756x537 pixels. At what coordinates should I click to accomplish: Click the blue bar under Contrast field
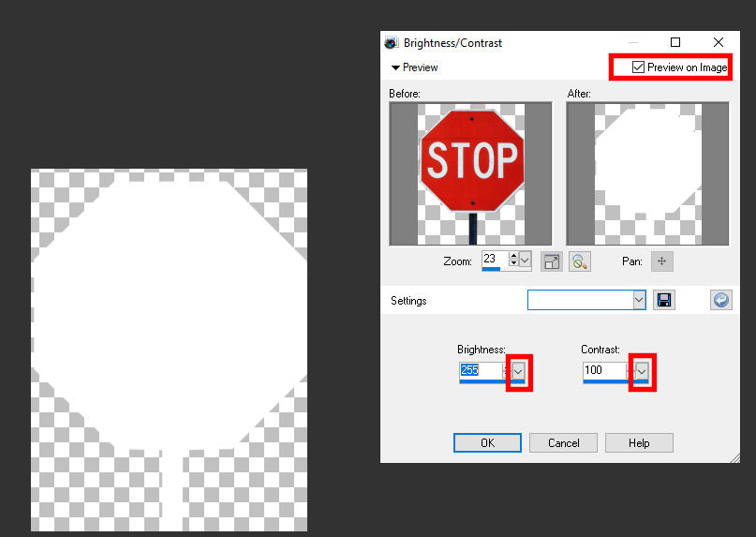coord(615,381)
